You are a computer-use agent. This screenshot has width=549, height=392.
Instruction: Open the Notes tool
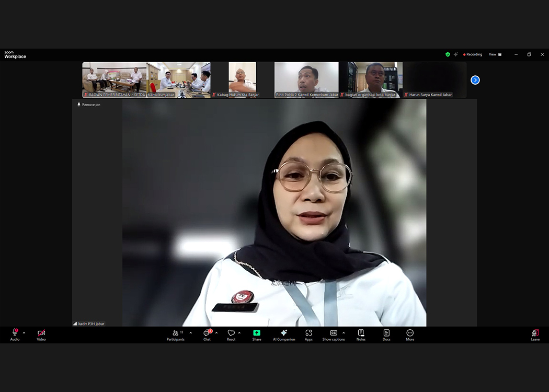[361, 333]
